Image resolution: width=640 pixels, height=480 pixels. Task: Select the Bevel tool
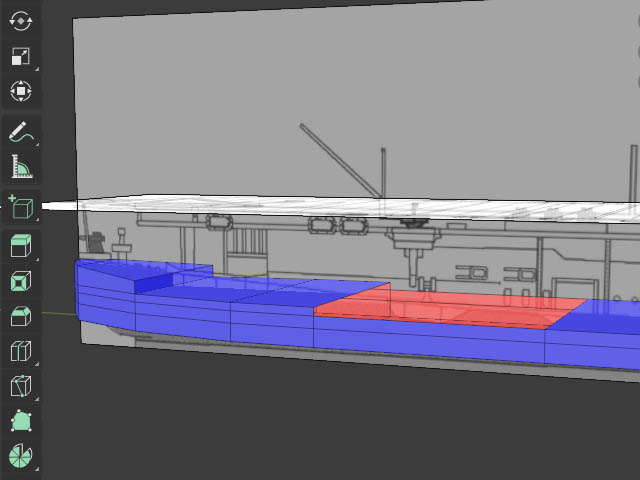point(21,316)
